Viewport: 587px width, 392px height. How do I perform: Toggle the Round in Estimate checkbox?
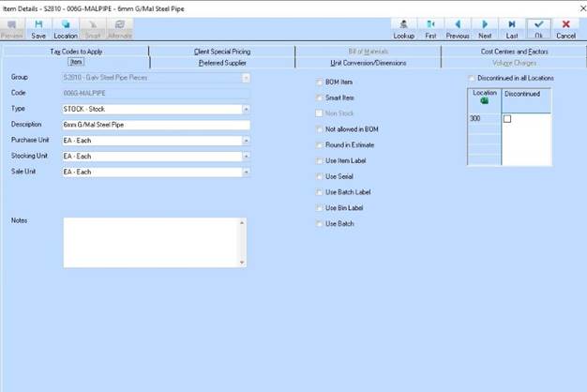(320, 144)
